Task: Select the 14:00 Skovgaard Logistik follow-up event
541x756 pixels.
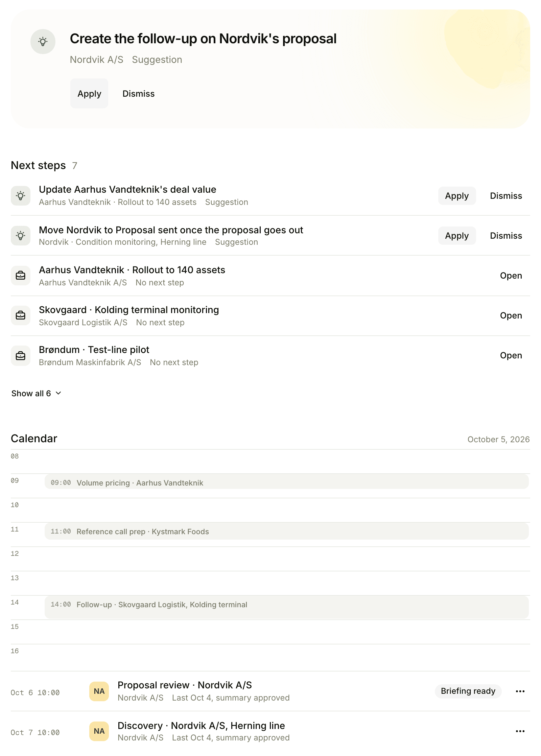Action: (x=287, y=607)
